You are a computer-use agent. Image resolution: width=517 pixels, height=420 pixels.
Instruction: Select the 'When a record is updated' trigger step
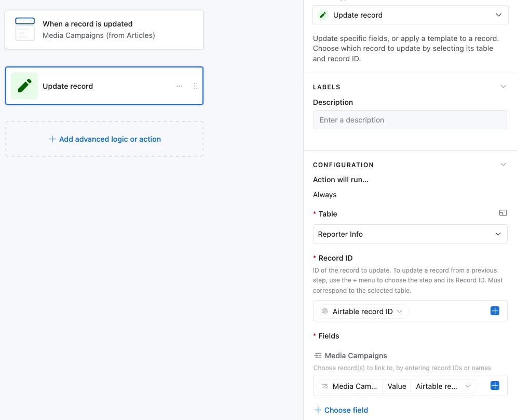point(104,30)
